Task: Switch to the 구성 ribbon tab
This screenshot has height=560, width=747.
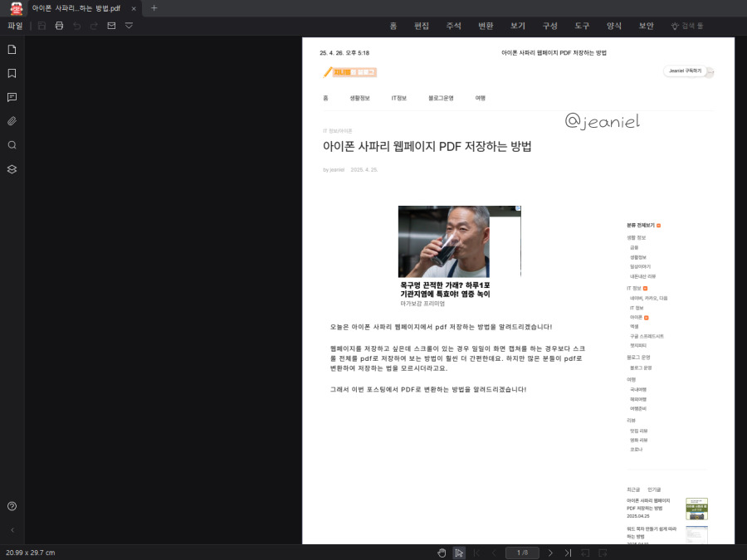Action: pos(549,26)
